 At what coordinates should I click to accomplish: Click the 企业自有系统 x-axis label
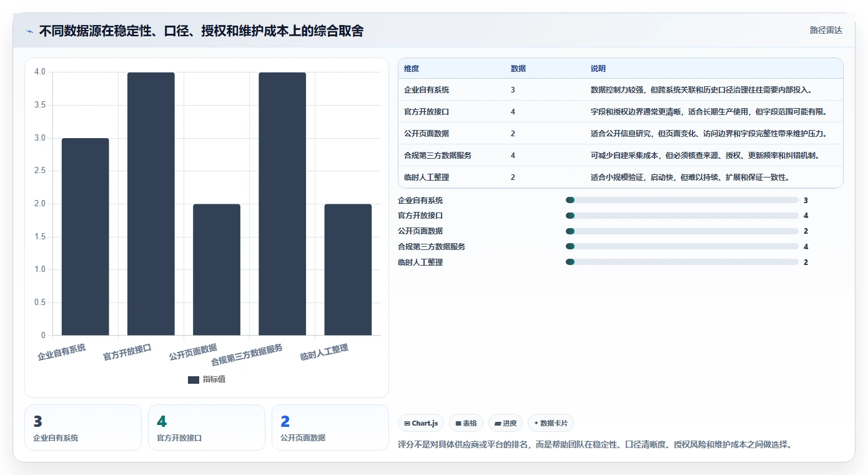[62, 352]
